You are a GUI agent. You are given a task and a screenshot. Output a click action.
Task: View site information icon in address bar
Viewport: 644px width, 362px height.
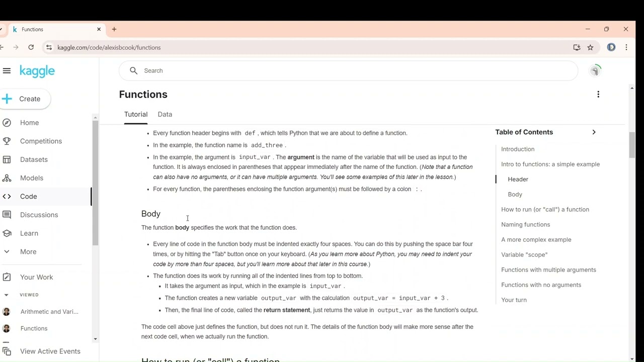pos(49,47)
